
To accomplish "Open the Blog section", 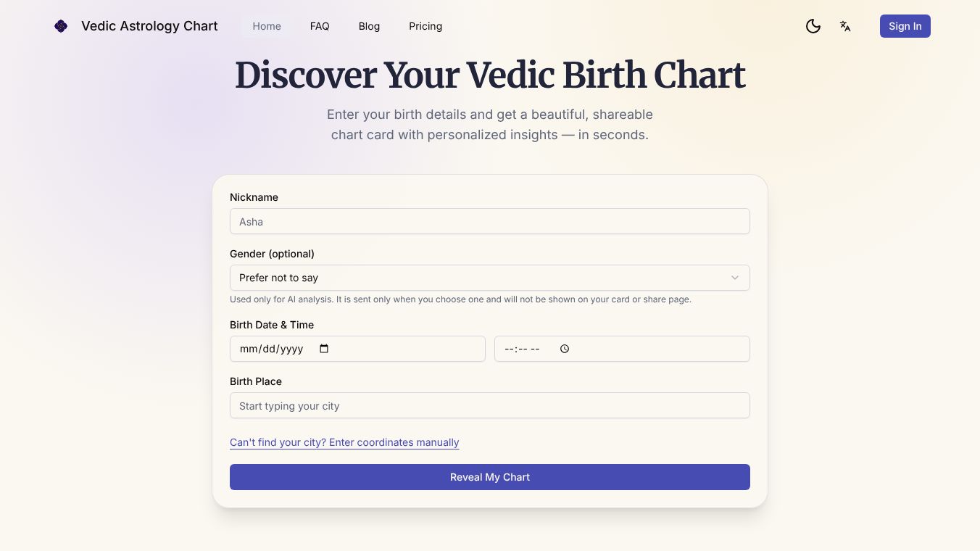I will 369,26.
